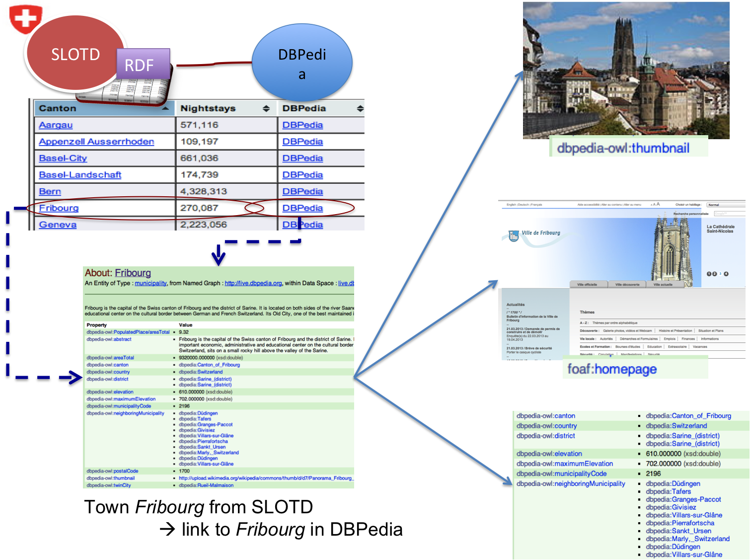Viewport: 750px width, 560px height.
Task: Show carousel slide 1 on the homepage banner
Action: [x=709, y=274]
